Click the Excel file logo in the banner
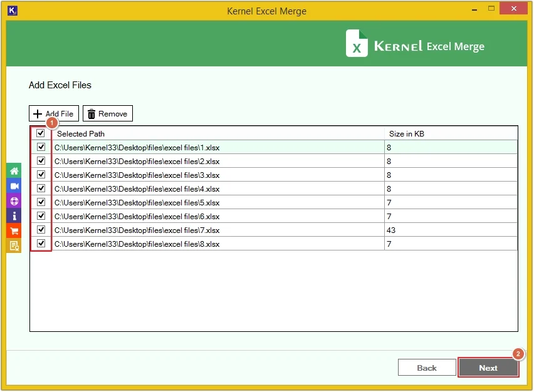This screenshot has width=534, height=392. 357,43
